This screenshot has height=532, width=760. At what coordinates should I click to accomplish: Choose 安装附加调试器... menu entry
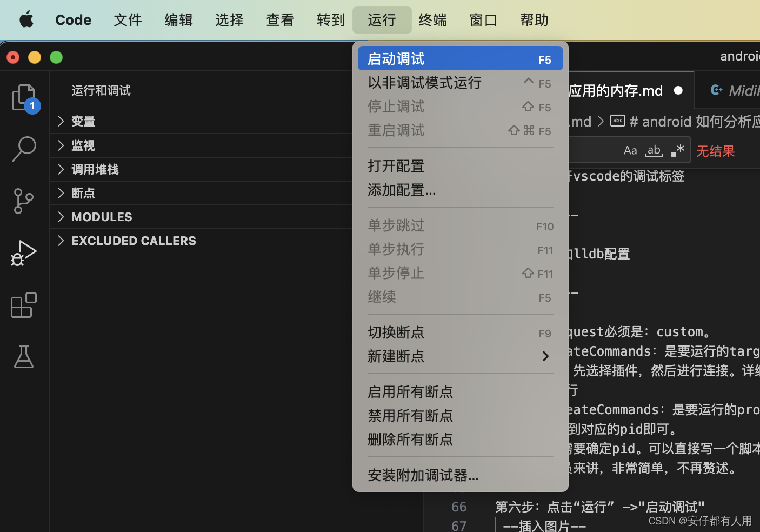[x=461, y=475]
